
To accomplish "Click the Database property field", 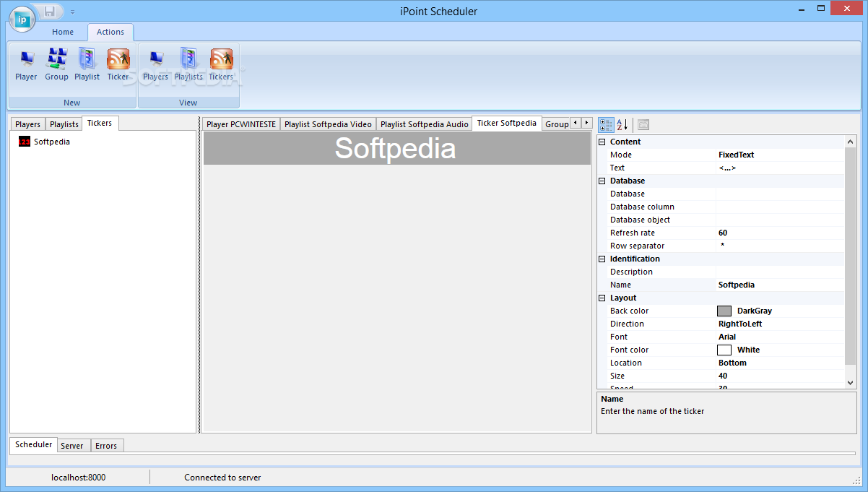I will tap(780, 194).
